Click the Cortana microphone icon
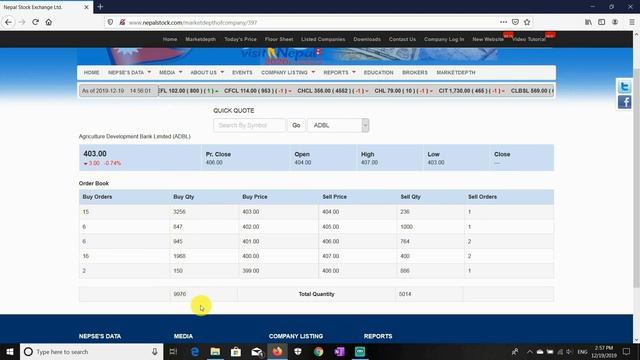640x360 pixels. (155, 351)
